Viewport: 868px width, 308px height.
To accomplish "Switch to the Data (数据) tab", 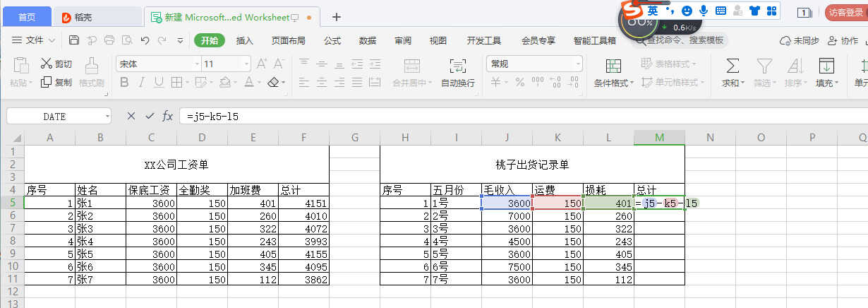I will coord(368,40).
